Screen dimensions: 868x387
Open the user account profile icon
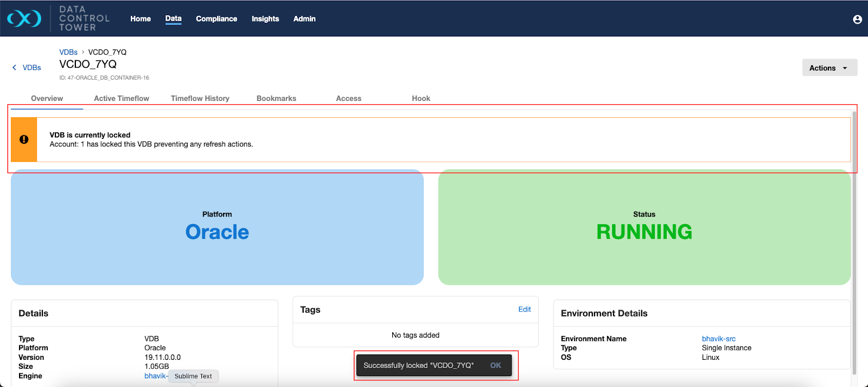(857, 20)
